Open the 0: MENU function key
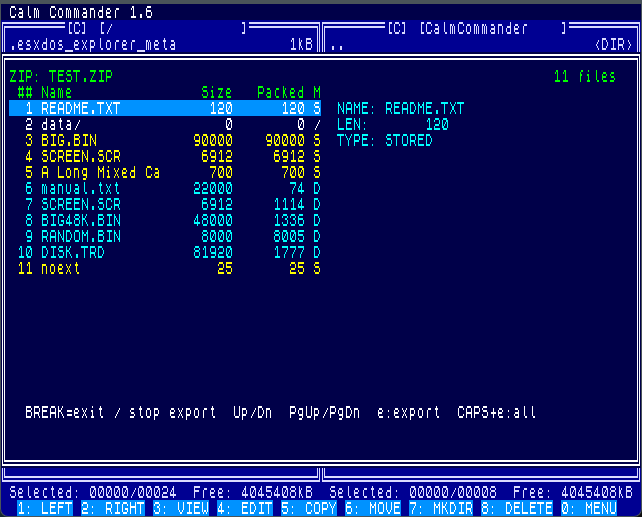The width and height of the screenshot is (642, 517). [589, 508]
